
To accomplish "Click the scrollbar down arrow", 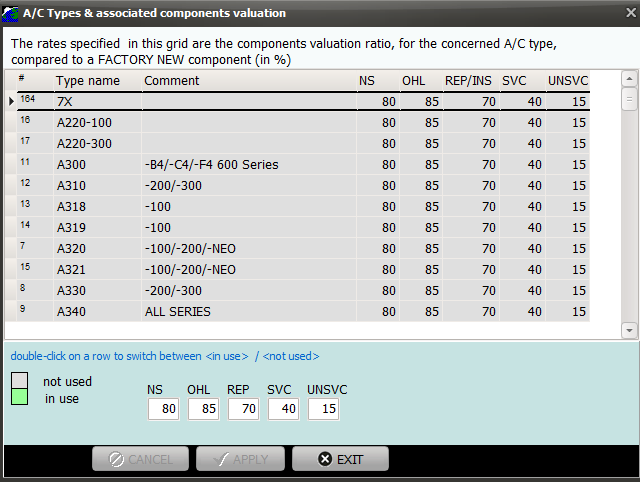I will pyautogui.click(x=629, y=330).
